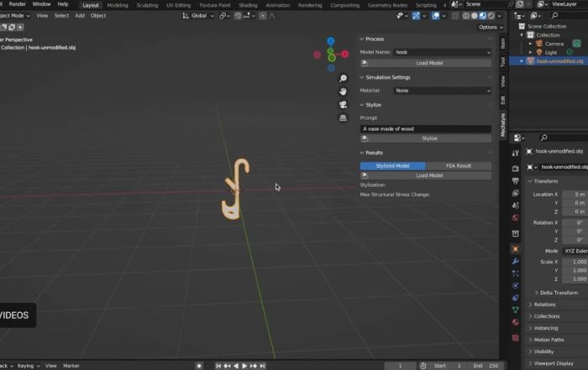588x370 pixels.
Task: Open the Object Data triangle properties tab
Action: 515,310
